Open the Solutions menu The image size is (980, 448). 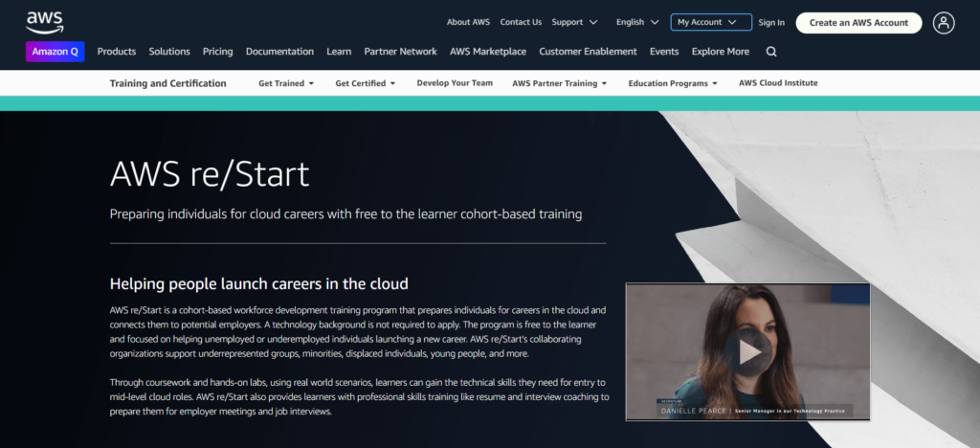click(x=169, y=52)
